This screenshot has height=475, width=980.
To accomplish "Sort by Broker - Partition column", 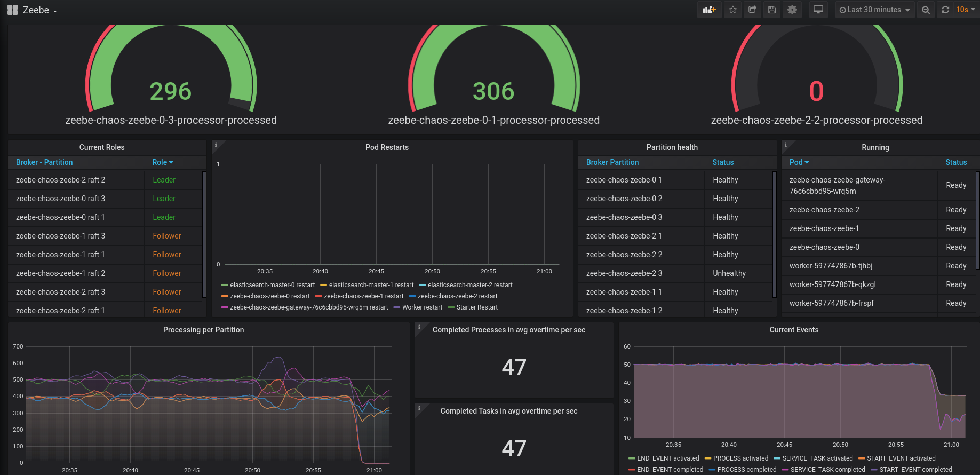I will point(44,162).
